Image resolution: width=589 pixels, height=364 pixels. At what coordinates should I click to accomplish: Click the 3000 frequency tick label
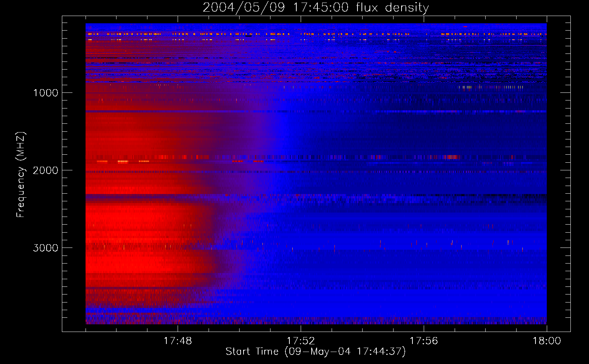point(46,248)
